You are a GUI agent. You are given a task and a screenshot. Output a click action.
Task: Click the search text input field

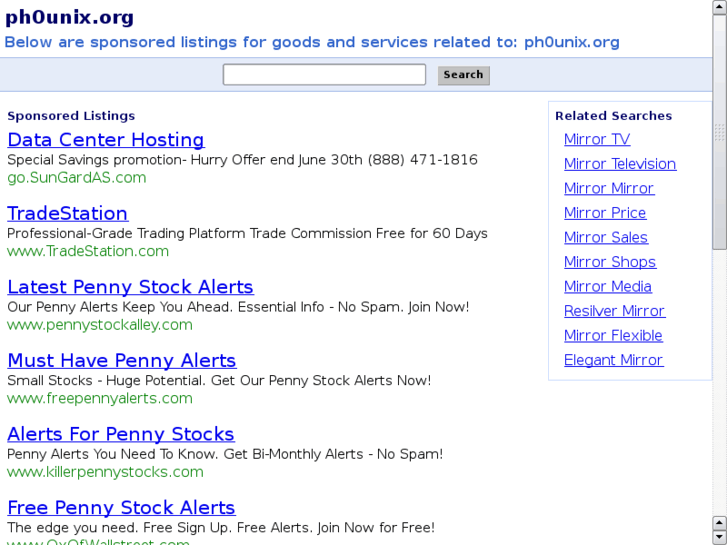(x=324, y=75)
